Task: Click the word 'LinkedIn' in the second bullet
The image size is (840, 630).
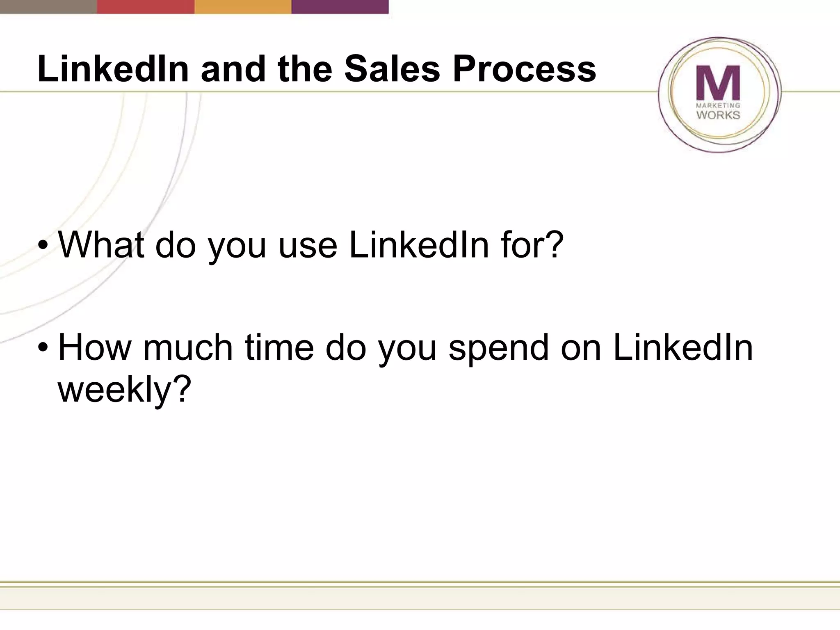Action: [x=683, y=348]
